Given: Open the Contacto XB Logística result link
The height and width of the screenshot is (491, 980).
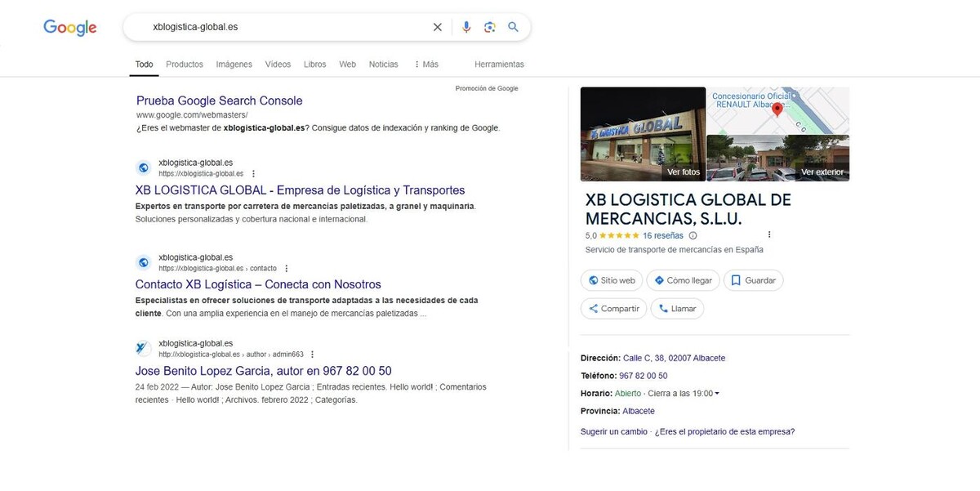Looking at the screenshot, I should click(x=258, y=284).
